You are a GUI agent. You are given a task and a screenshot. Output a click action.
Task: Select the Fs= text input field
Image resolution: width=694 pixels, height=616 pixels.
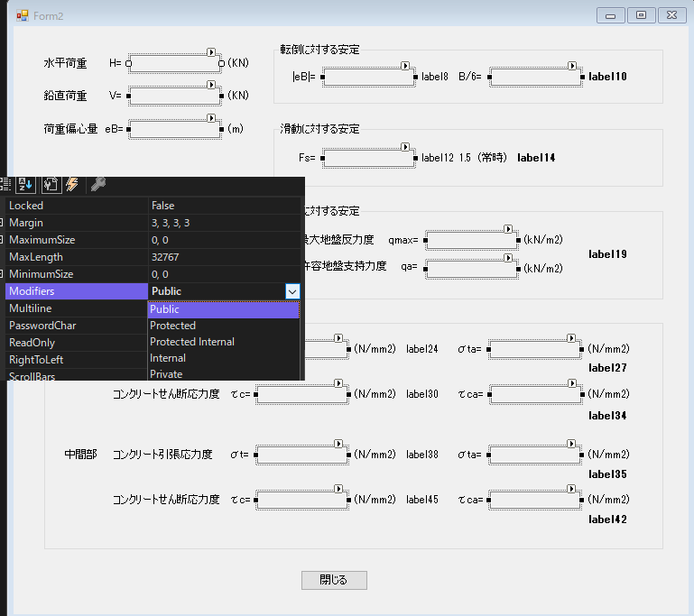(369, 159)
